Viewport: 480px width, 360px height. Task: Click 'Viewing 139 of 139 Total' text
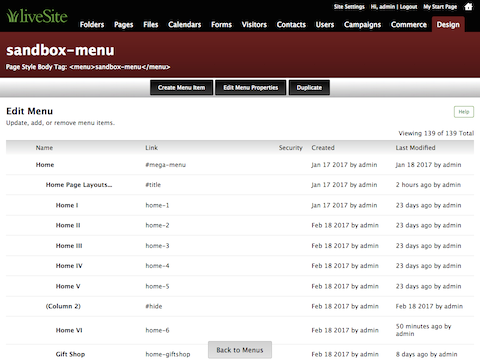point(436,133)
